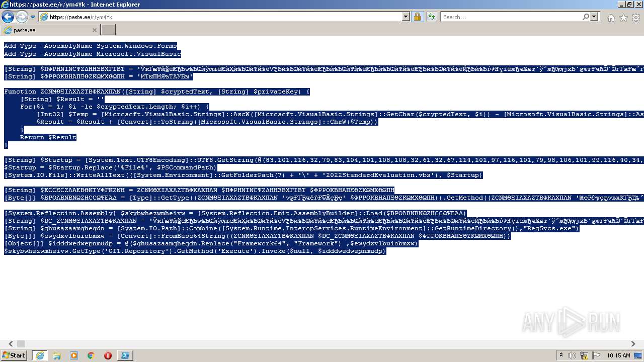This screenshot has height=362, width=644.
Task: Click the 'Add-Type -AssemblyName Microsoft.VisualBasic' line
Action: (93, 54)
